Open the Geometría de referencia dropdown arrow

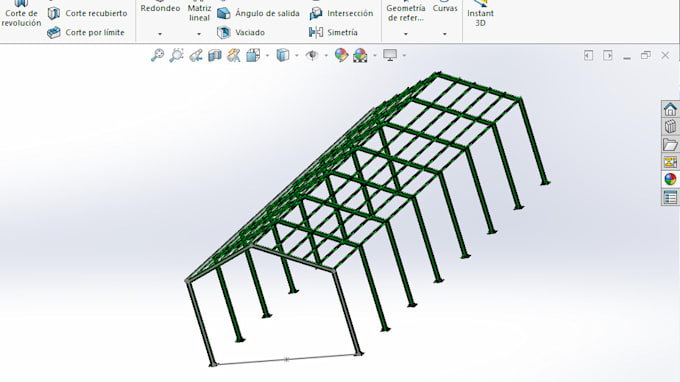pyautogui.click(x=405, y=34)
